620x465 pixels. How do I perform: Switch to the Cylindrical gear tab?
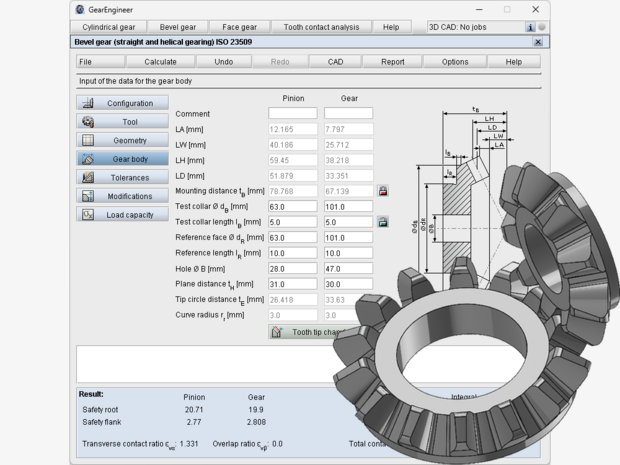pyautogui.click(x=110, y=27)
